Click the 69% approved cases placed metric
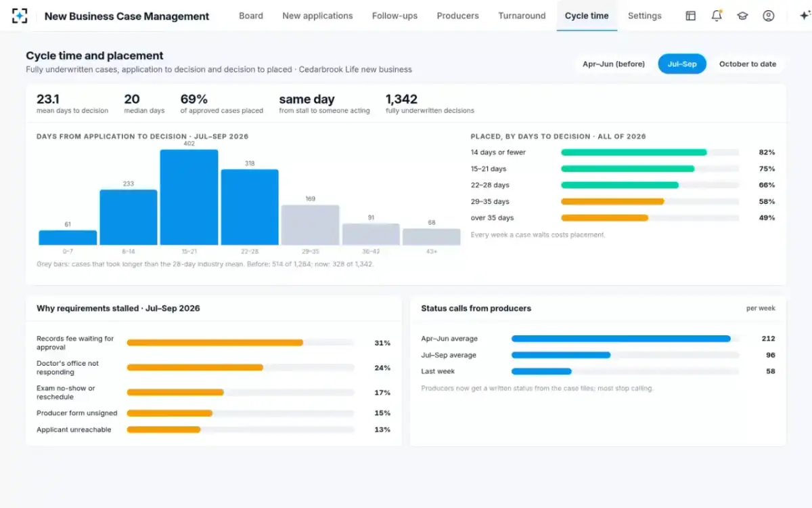Image resolution: width=812 pixels, height=508 pixels. 221,104
